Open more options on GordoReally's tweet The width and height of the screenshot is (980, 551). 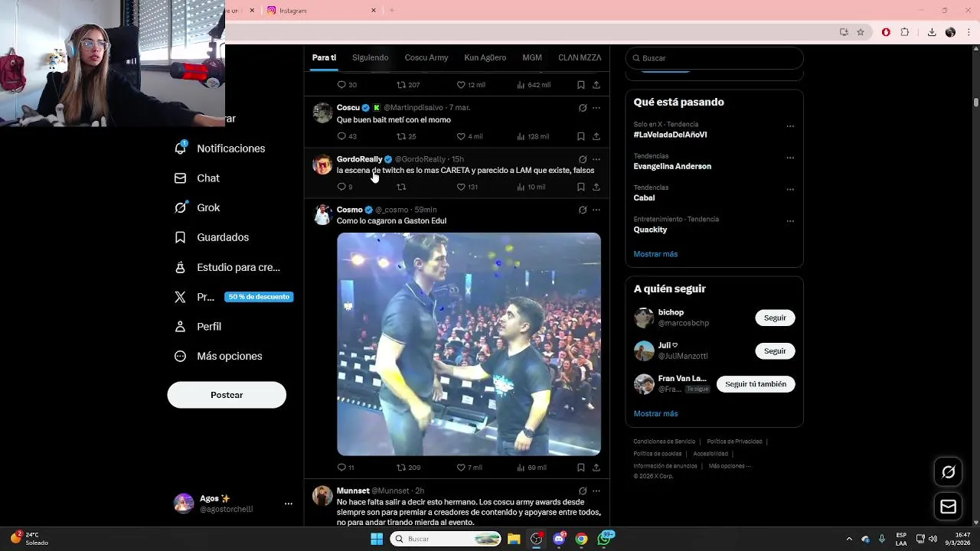[x=596, y=159]
